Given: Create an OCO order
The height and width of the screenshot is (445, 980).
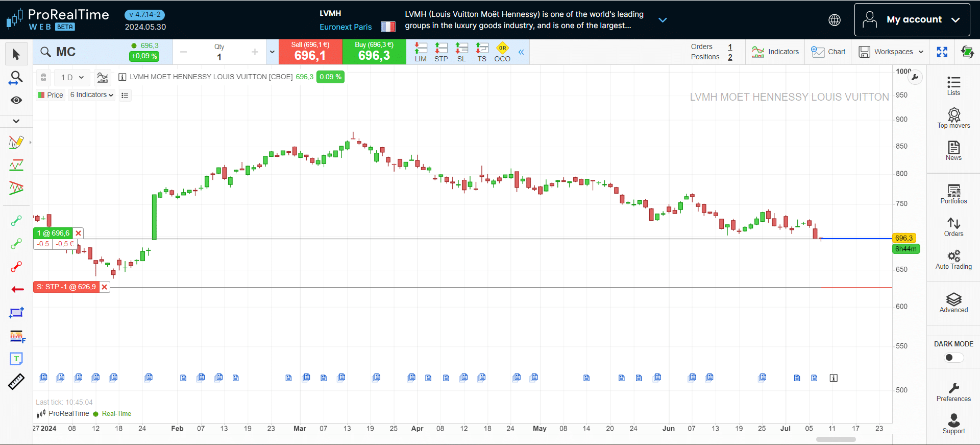Looking at the screenshot, I should coord(502,52).
